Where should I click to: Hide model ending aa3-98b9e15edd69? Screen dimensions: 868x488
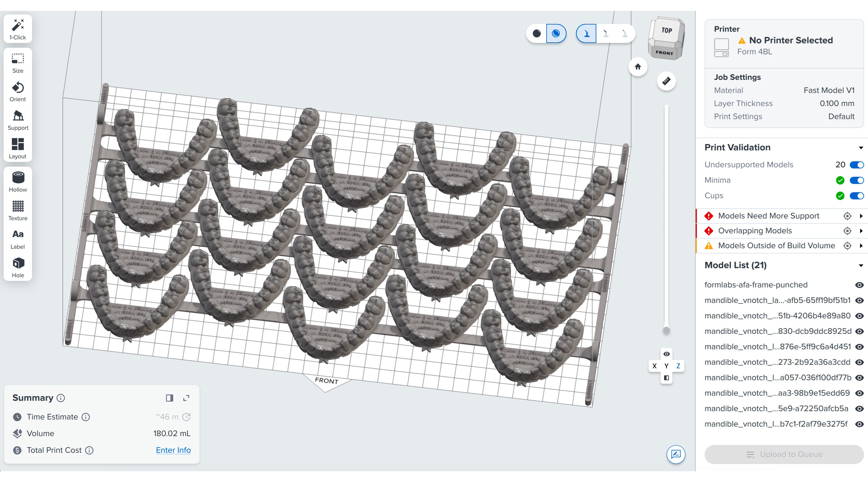[859, 393]
